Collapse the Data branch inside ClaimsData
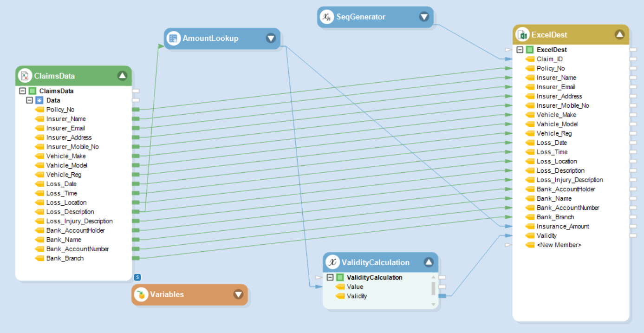 click(30, 100)
